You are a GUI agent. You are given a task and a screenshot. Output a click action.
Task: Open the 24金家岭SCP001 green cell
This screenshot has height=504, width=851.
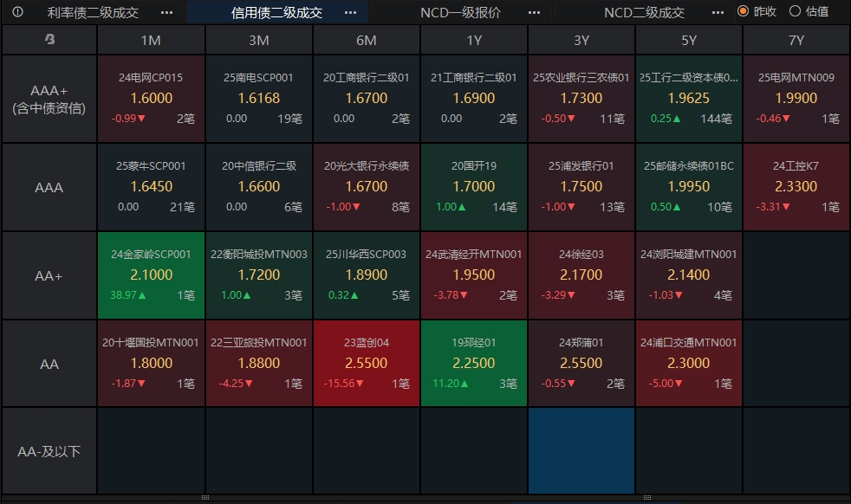151,275
